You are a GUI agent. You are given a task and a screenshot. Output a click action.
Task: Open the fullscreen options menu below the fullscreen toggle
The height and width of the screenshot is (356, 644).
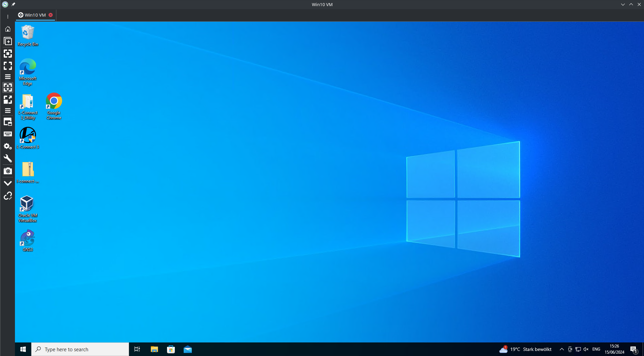pos(7,77)
